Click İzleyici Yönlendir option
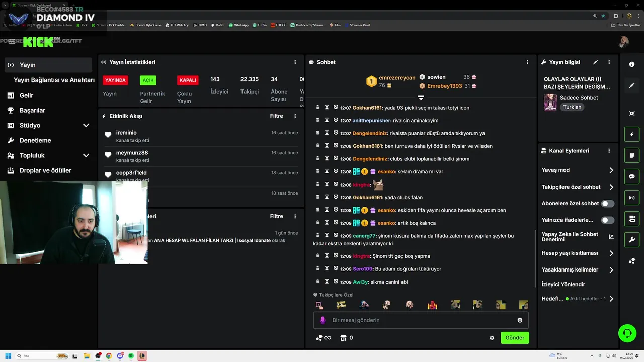This screenshot has height=362, width=644. 563,285
